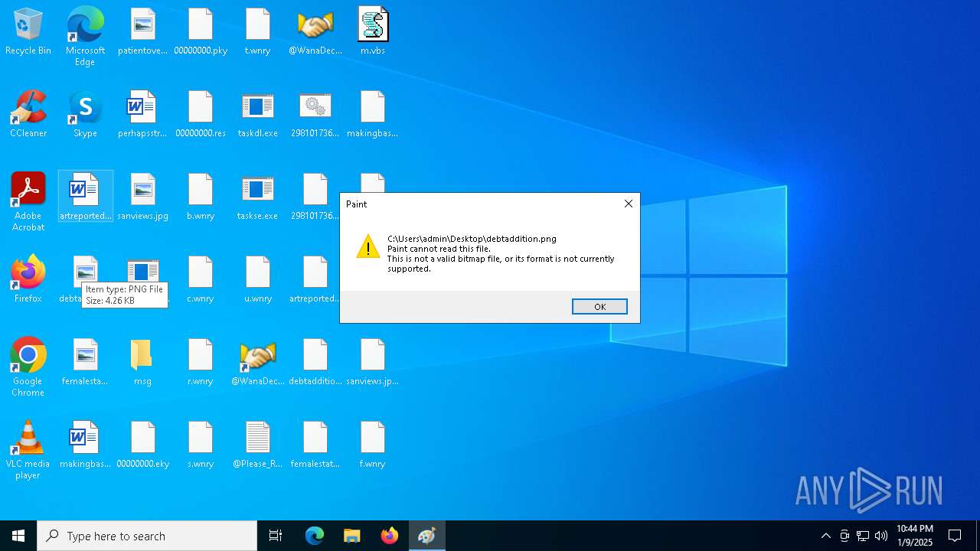The width and height of the screenshot is (980, 551).
Task: Select the Adobe Acrobat desktop shortcut
Action: (x=28, y=202)
